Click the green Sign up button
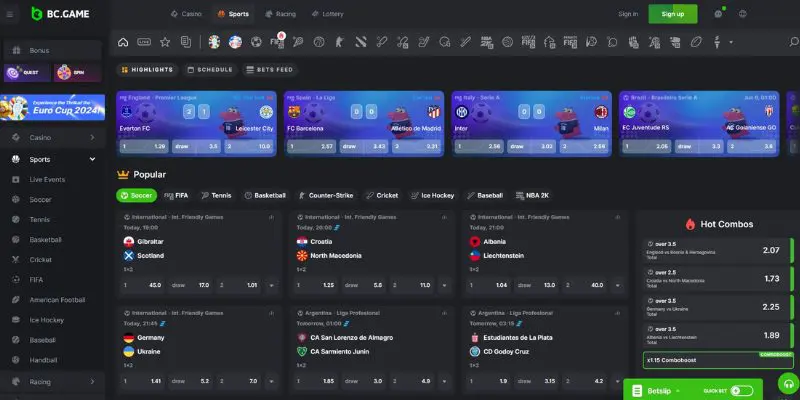Image resolution: width=800 pixels, height=400 pixels. click(672, 14)
